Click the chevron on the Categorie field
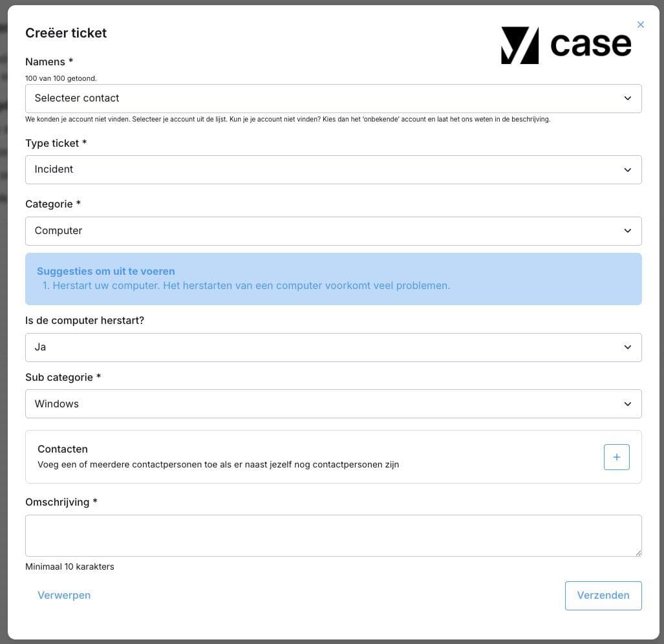Viewport: 664px width, 644px height. tap(627, 231)
